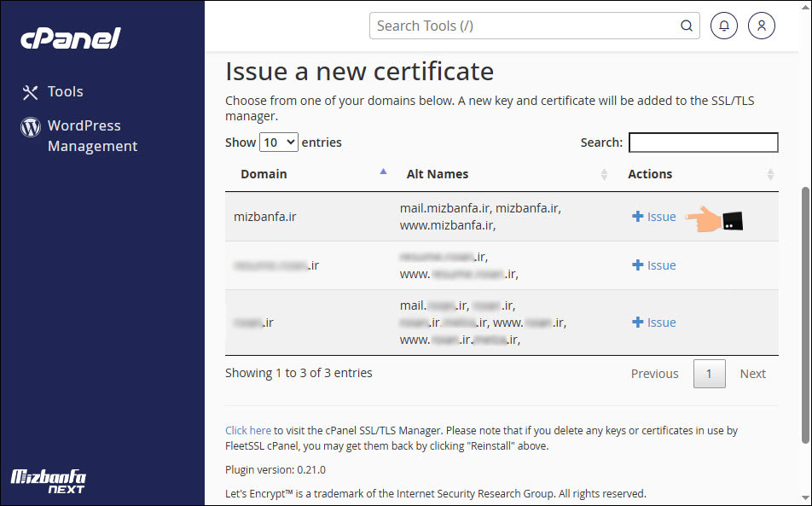Follow the "Click here" SSL/TLS Manager link
812x506 pixels.
tap(248, 431)
